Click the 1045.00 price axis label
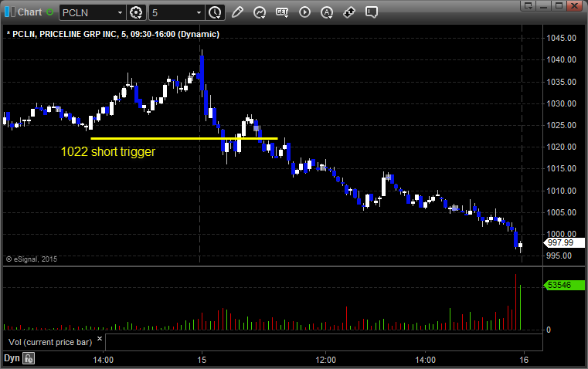The height and width of the screenshot is (369, 588). point(562,38)
